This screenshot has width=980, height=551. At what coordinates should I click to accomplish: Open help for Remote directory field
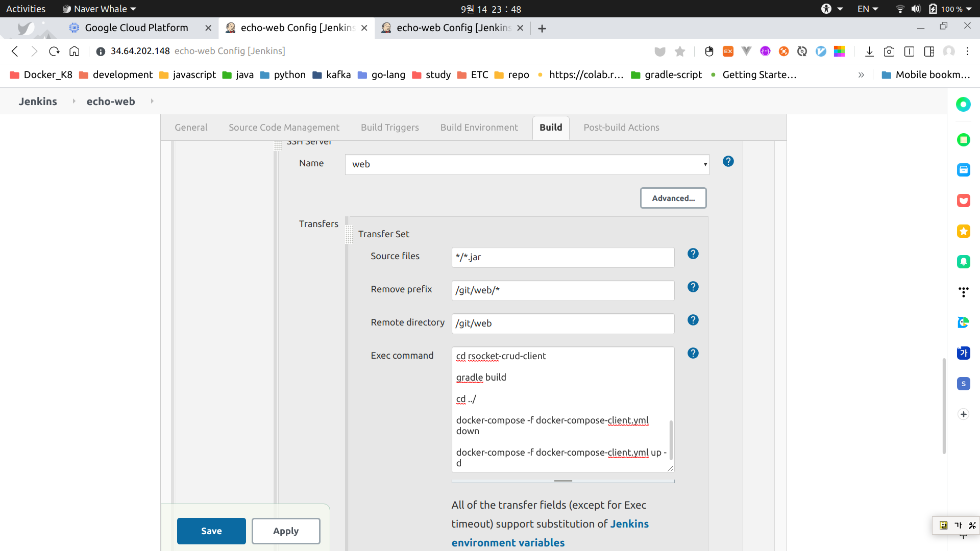click(693, 320)
